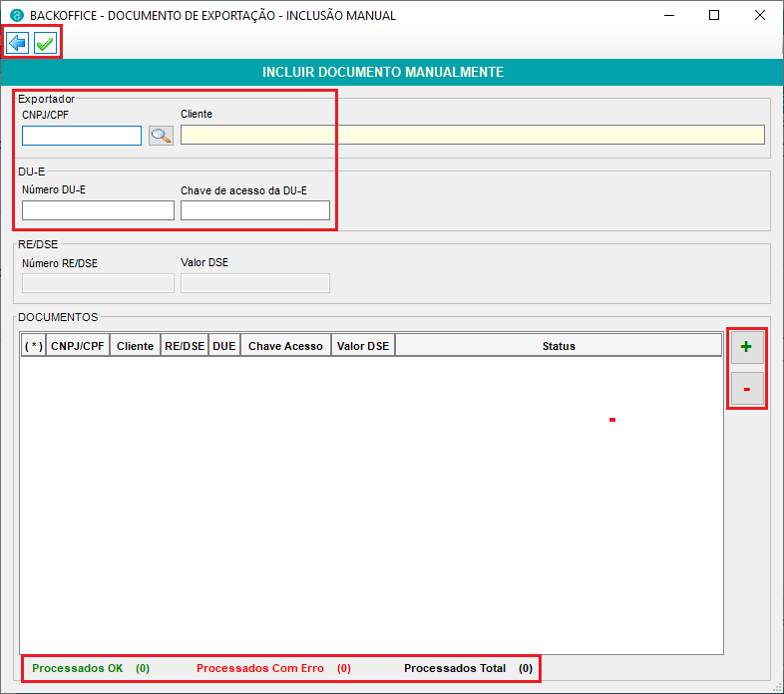This screenshot has width=784, height=694.
Task: Minimize the BackOffice window
Action: pyautogui.click(x=668, y=15)
